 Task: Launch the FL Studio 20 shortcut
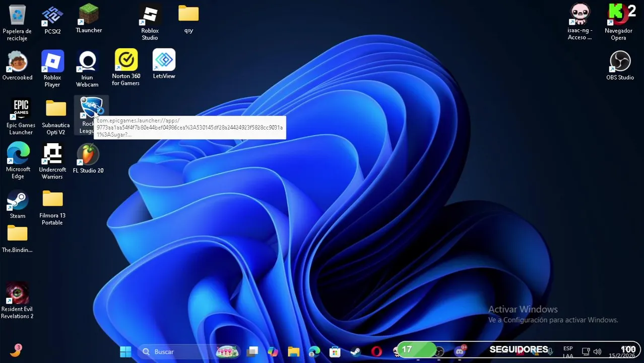(88, 159)
